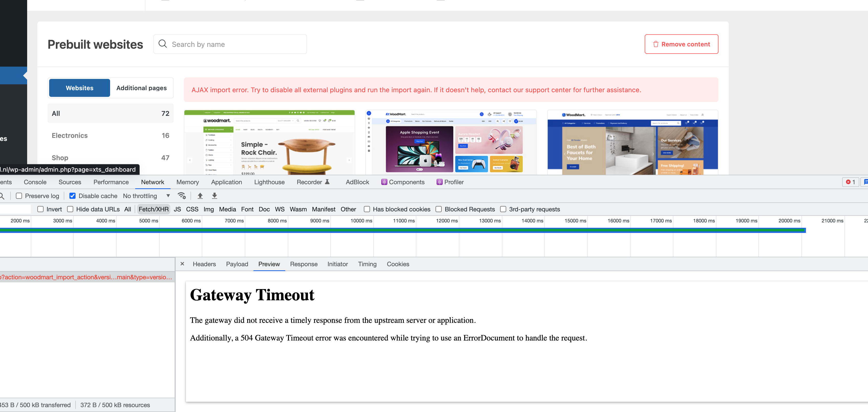Screen dimensions: 868x412
Task: Click the Remove content button
Action: pyautogui.click(x=681, y=44)
